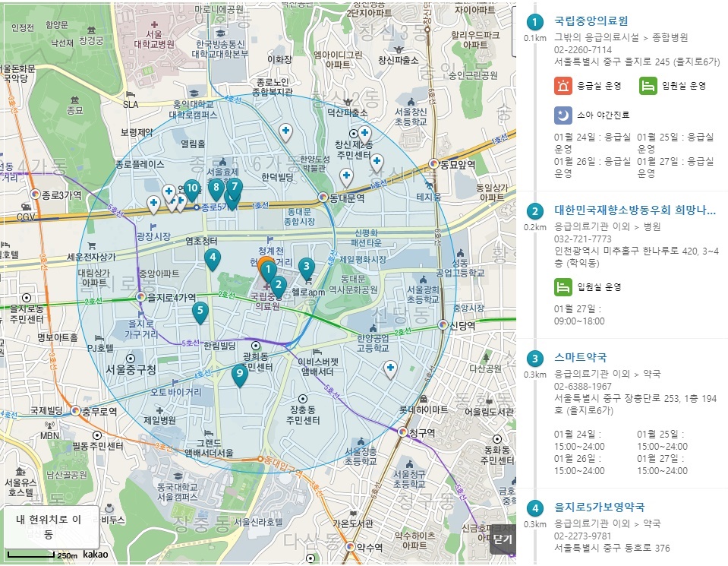Click phone number 02-2273-9781

click(583, 536)
